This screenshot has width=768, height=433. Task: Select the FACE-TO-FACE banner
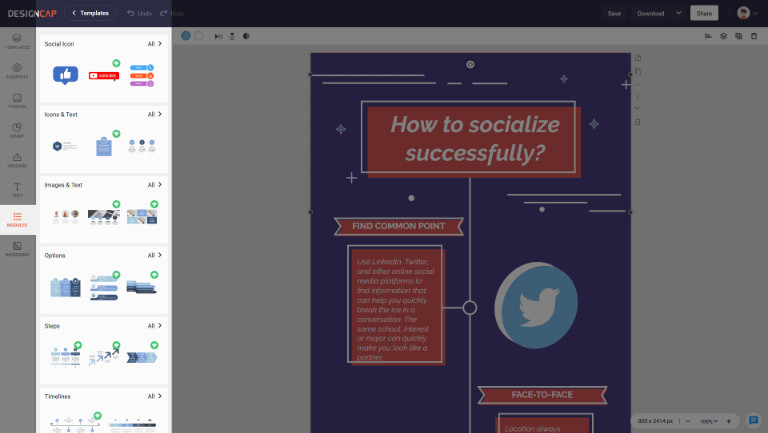(x=542, y=395)
